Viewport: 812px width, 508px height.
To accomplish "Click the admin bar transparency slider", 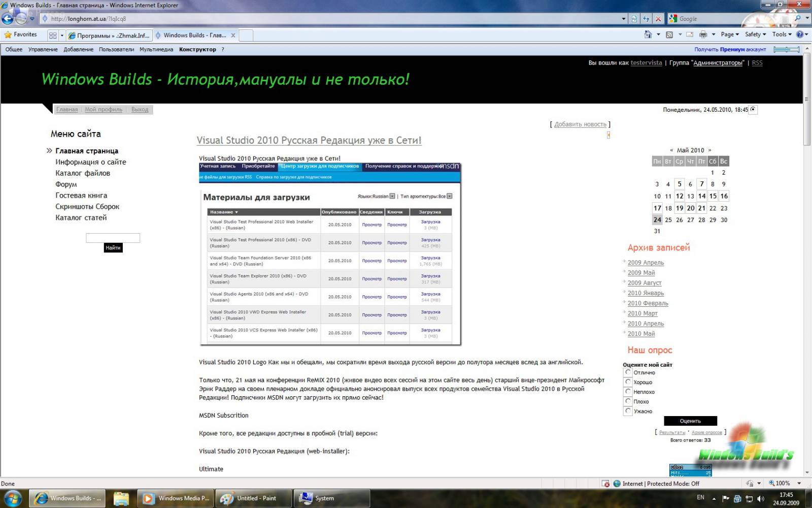I will click(x=787, y=49).
